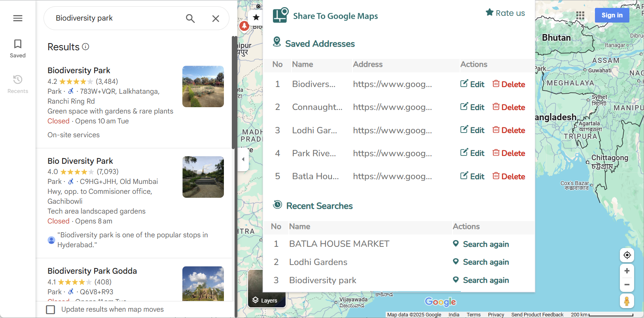The width and height of the screenshot is (644, 318).
Task: Edit the Connaught... saved address
Action: tap(472, 107)
